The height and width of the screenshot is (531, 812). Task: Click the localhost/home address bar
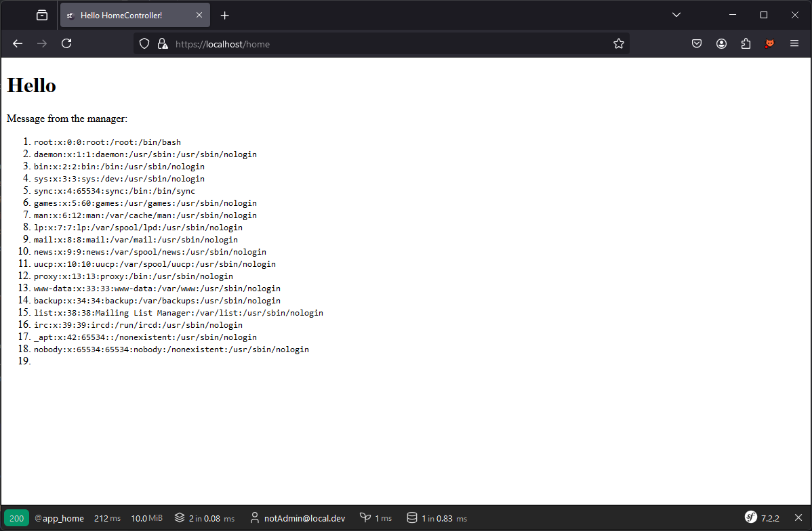pos(380,44)
